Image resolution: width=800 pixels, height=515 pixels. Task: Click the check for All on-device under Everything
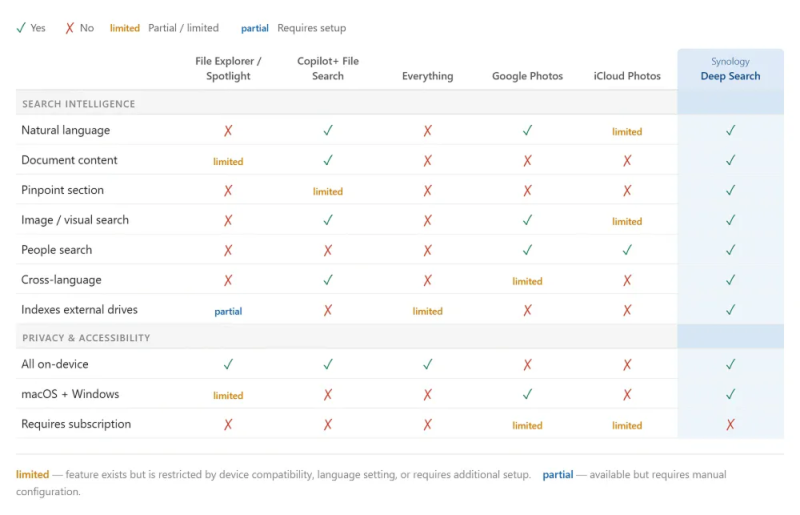click(x=428, y=364)
